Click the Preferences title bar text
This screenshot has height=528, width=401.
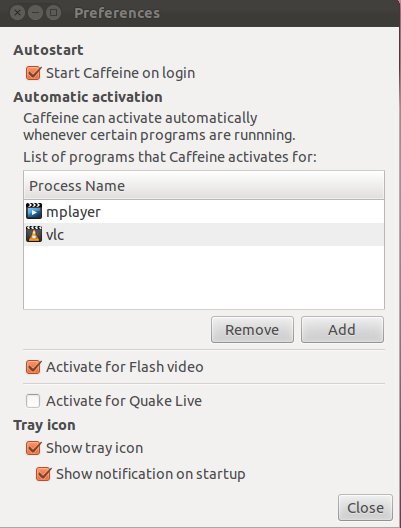[117, 13]
